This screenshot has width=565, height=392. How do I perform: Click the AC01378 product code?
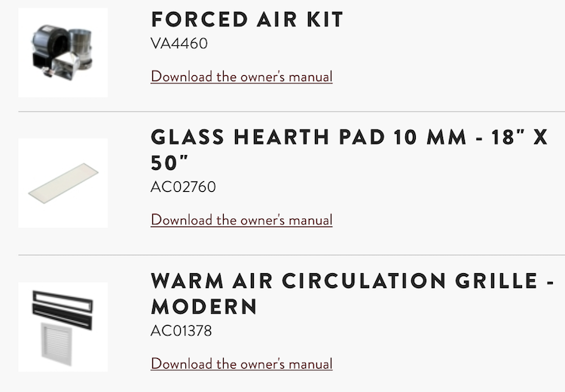coord(182,331)
